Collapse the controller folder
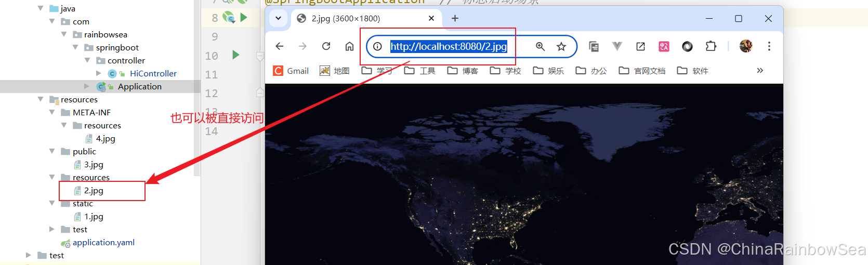This screenshot has height=265, width=868. tap(87, 60)
